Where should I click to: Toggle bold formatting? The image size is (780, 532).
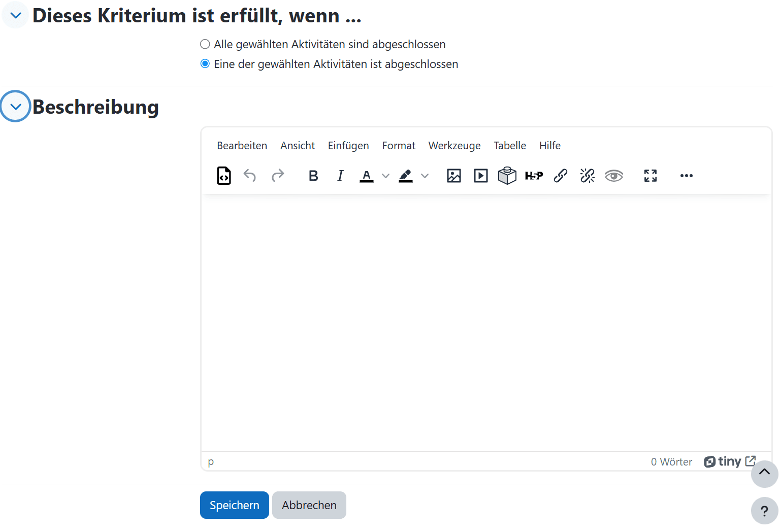313,176
